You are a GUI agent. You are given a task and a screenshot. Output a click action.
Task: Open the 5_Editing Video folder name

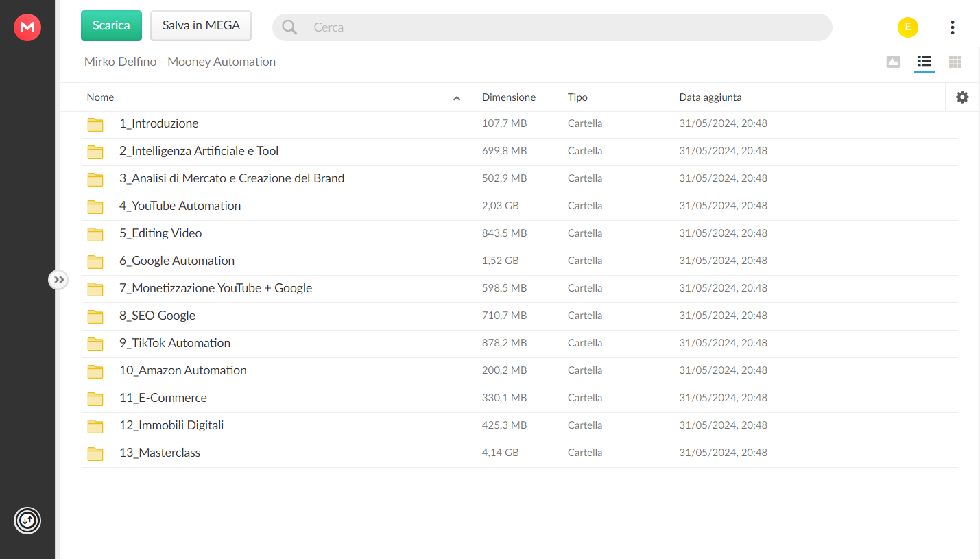[160, 233]
